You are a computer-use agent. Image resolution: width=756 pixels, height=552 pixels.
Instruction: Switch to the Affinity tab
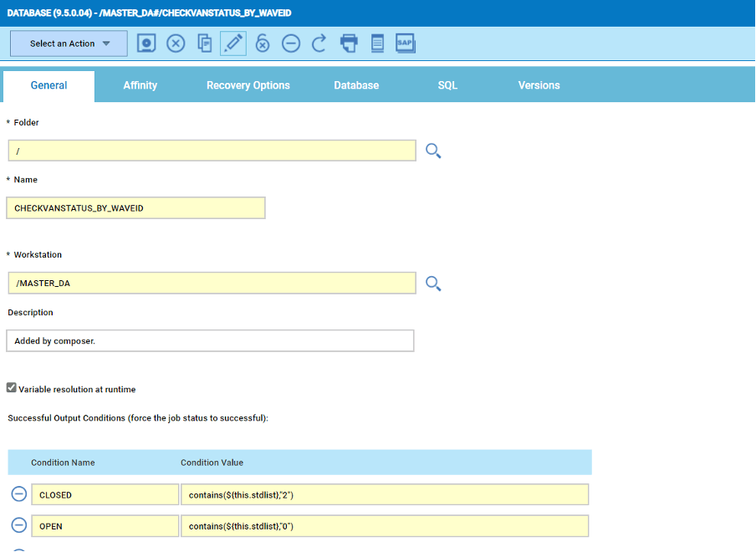140,85
